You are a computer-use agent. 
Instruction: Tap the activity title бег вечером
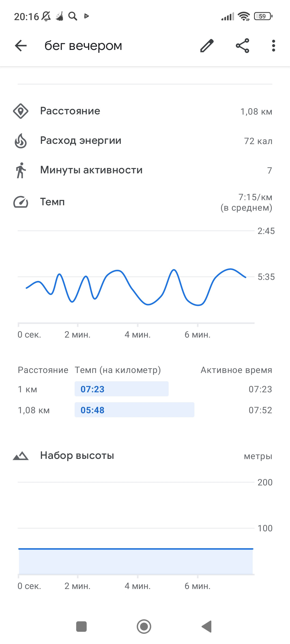(83, 46)
